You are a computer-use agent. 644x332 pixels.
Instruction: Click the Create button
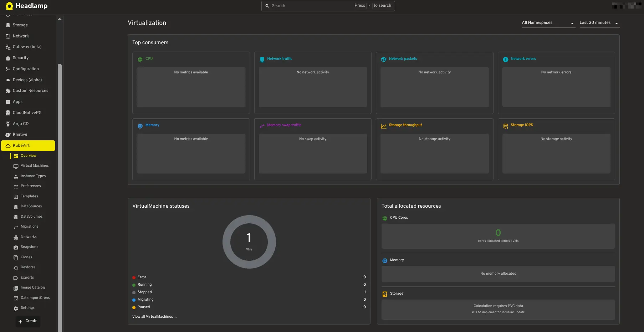click(x=28, y=321)
